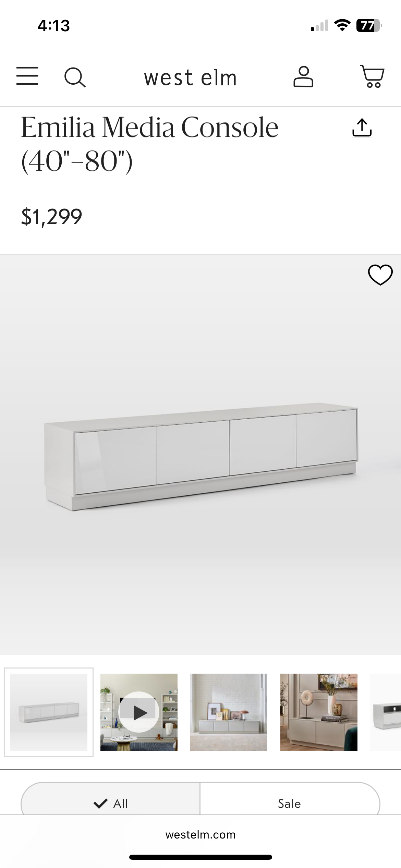
Task: Tap the Emilia Media Console title
Action: coord(150,144)
